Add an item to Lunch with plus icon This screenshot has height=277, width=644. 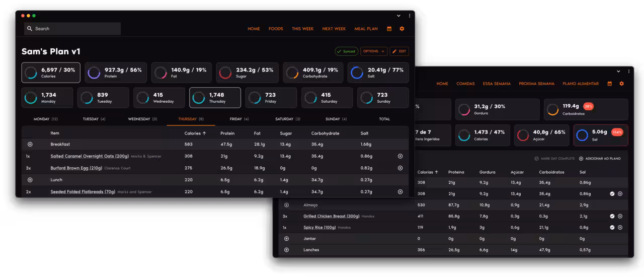[x=30, y=180]
